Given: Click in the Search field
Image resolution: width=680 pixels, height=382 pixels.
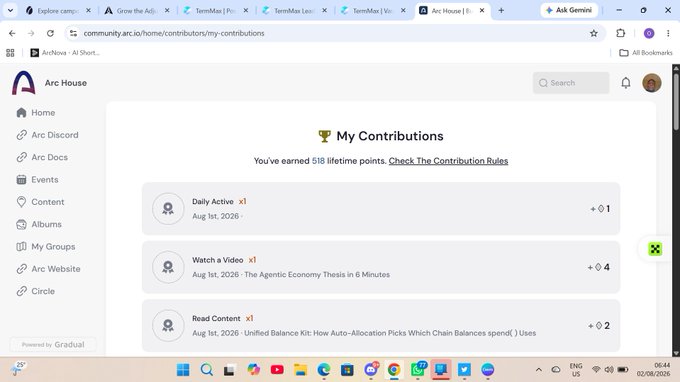Looking at the screenshot, I should click(571, 83).
